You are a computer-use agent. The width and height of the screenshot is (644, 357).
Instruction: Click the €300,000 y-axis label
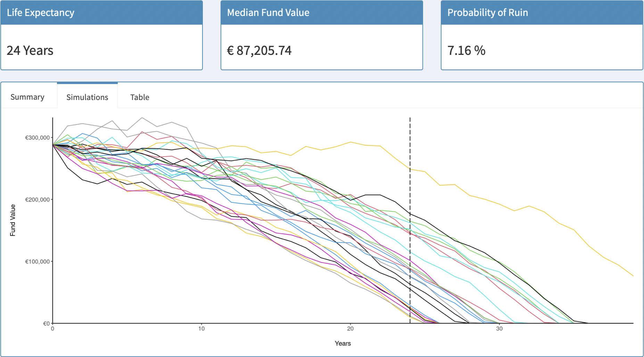[x=38, y=138]
